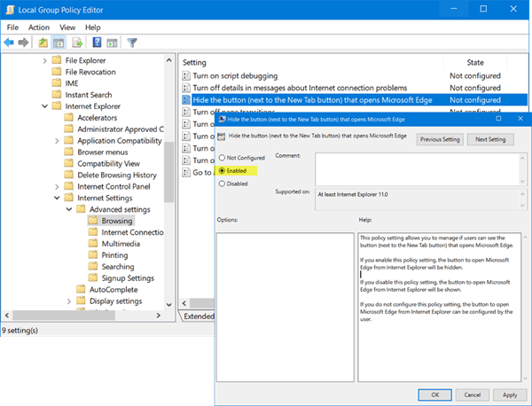The width and height of the screenshot is (532, 406).
Task: Close the policy setting dialog
Action: pos(520,119)
